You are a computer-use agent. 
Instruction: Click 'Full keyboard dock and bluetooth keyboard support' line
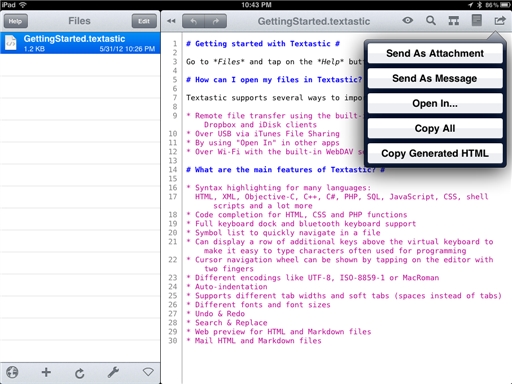pyautogui.click(x=301, y=224)
